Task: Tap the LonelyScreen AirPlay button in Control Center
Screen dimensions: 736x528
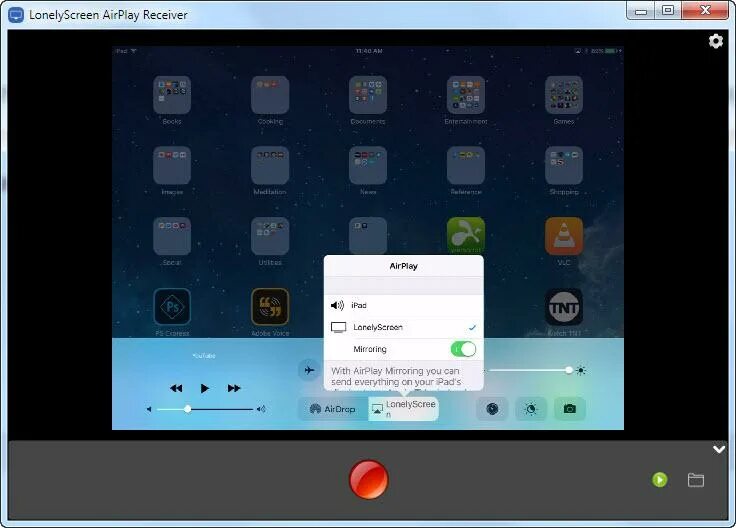Action: (x=403, y=409)
